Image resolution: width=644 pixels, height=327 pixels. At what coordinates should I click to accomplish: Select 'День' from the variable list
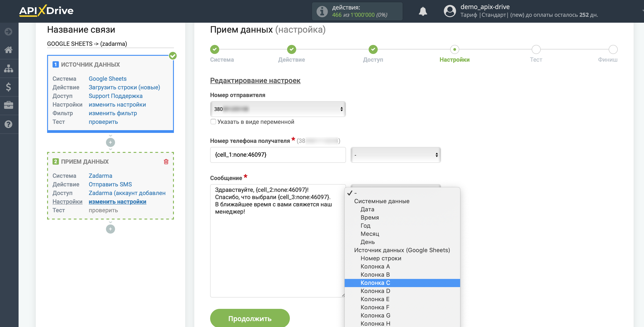click(402, 242)
